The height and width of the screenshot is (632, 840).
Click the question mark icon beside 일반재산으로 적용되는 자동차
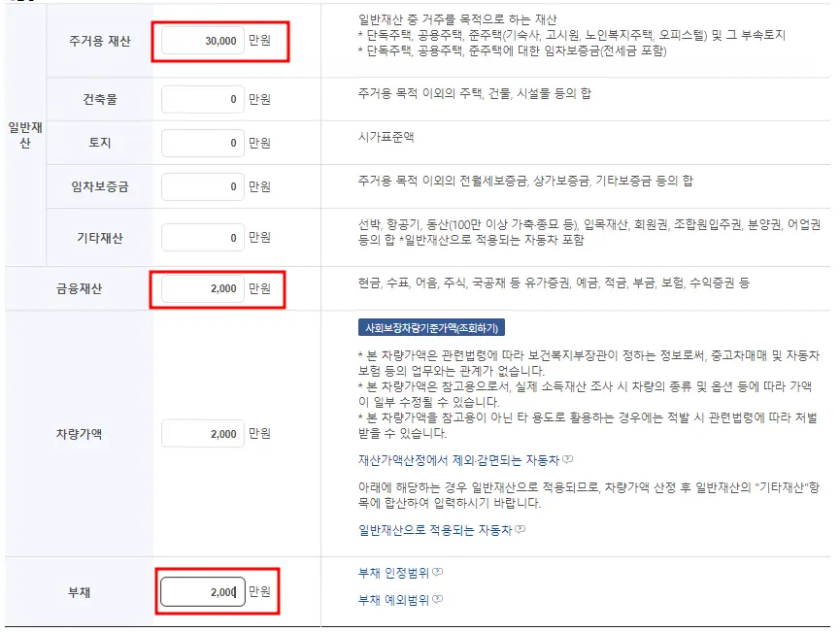521,530
